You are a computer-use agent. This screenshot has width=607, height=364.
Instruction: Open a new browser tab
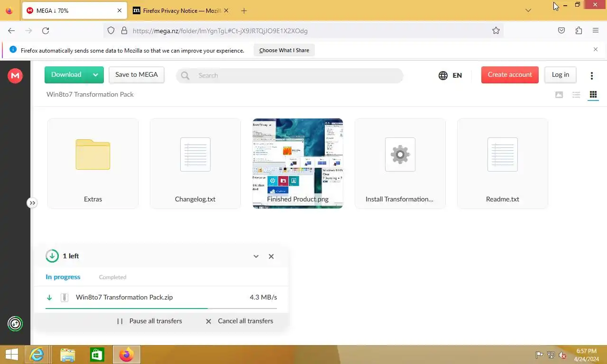[244, 10]
